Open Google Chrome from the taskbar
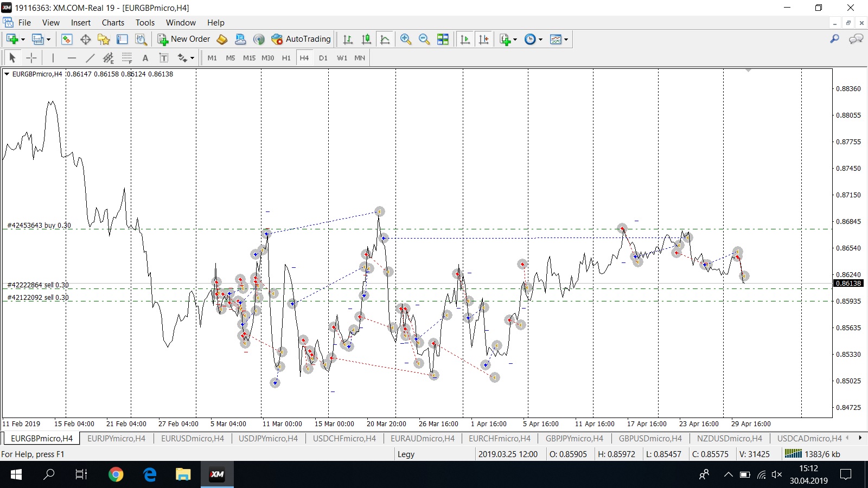Screen dimensions: 868x488 coord(116,475)
